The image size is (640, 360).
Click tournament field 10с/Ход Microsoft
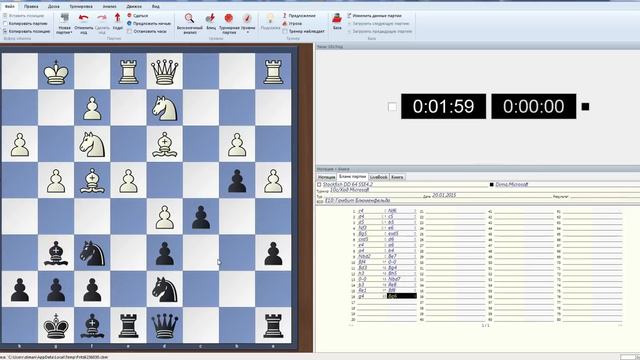(349, 190)
